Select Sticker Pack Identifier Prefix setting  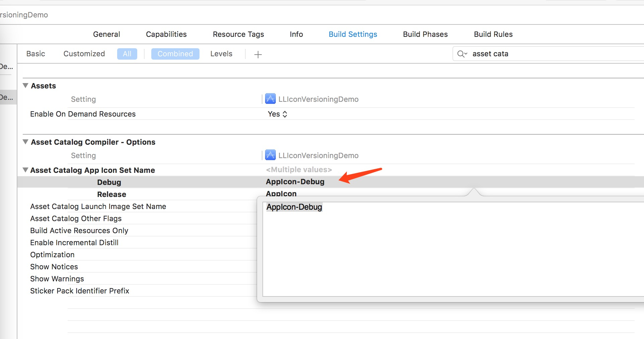click(x=80, y=291)
